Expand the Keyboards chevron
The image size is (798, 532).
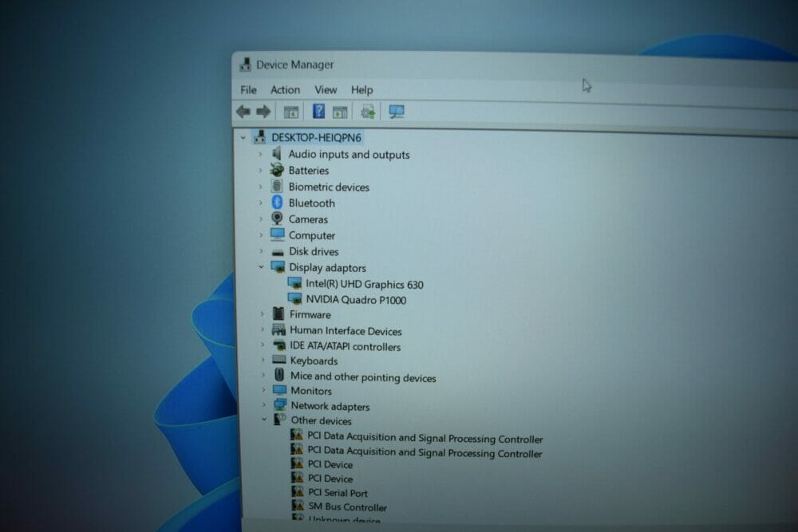[x=263, y=360]
